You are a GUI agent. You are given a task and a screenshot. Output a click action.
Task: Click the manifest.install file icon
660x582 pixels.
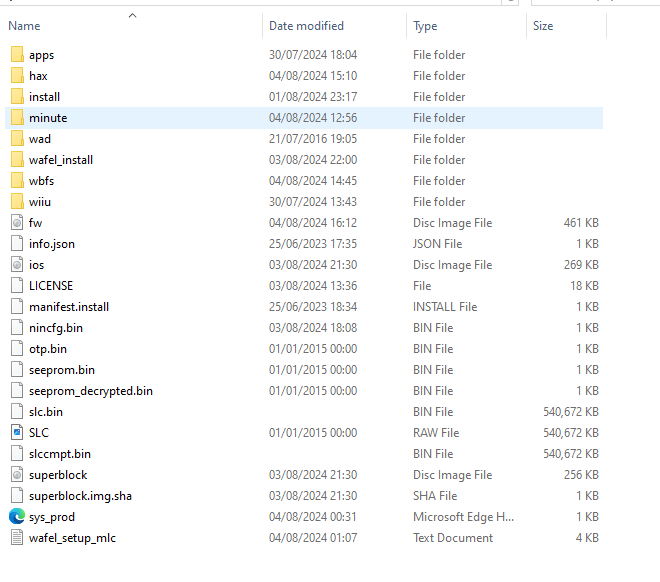pyautogui.click(x=17, y=307)
